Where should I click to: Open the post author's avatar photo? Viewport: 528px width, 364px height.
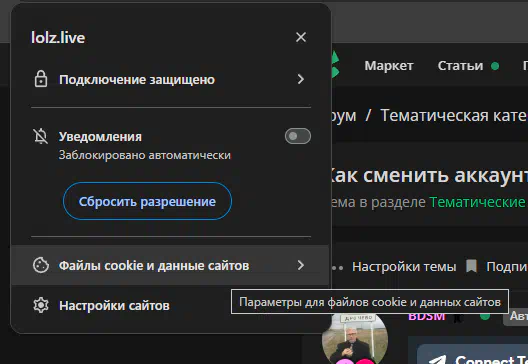(x=355, y=338)
